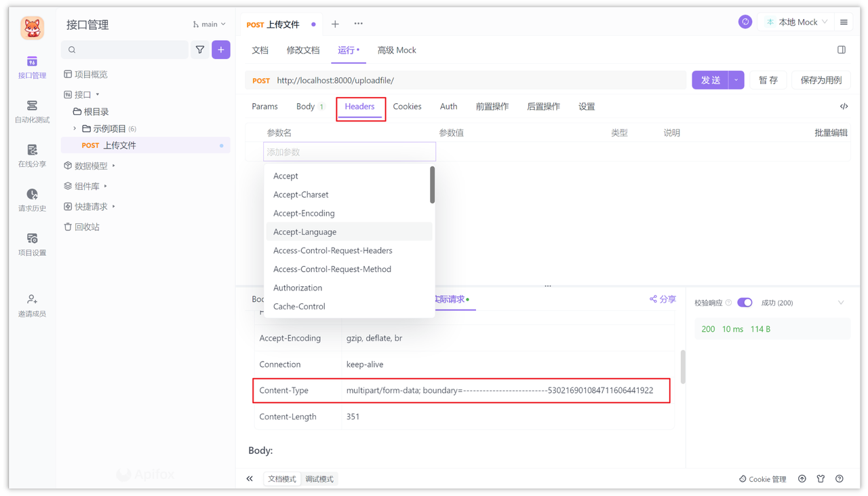Image resolution: width=868 pixels, height=496 pixels.
Task: Select the 前置操作 tab
Action: point(492,107)
